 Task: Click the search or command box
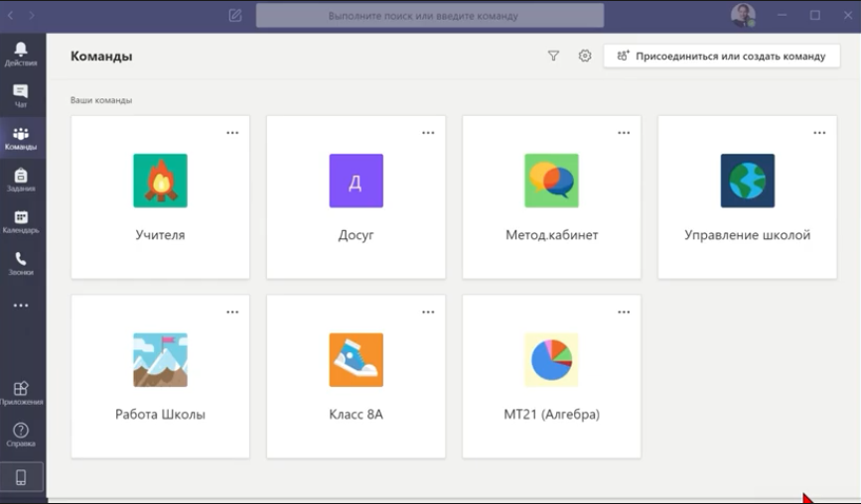click(429, 15)
